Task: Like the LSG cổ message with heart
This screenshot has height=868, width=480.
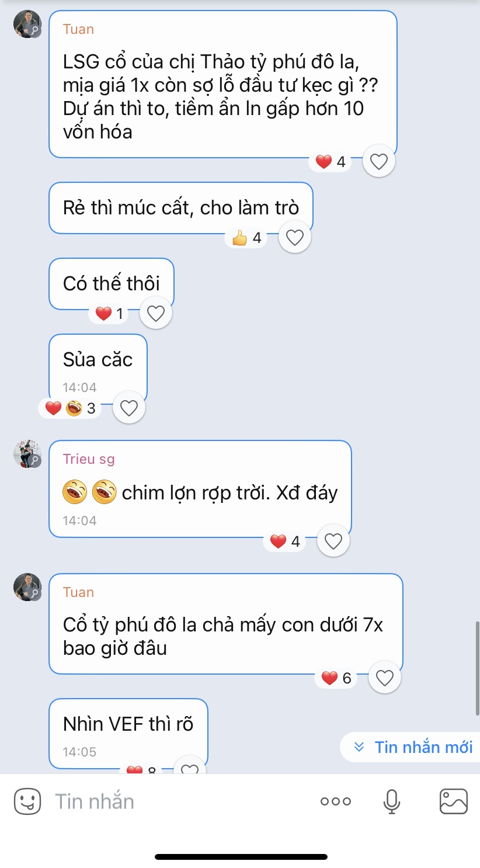Action: pyautogui.click(x=379, y=161)
